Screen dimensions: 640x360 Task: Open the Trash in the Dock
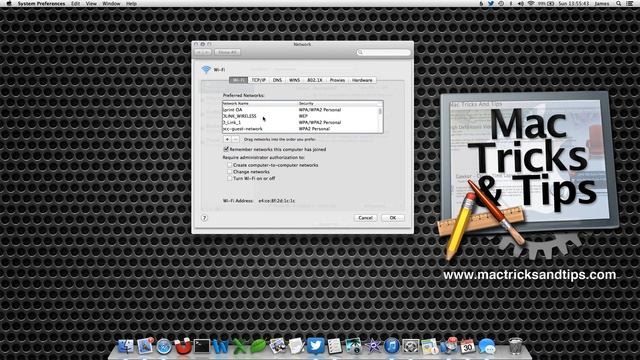pyautogui.click(x=516, y=346)
